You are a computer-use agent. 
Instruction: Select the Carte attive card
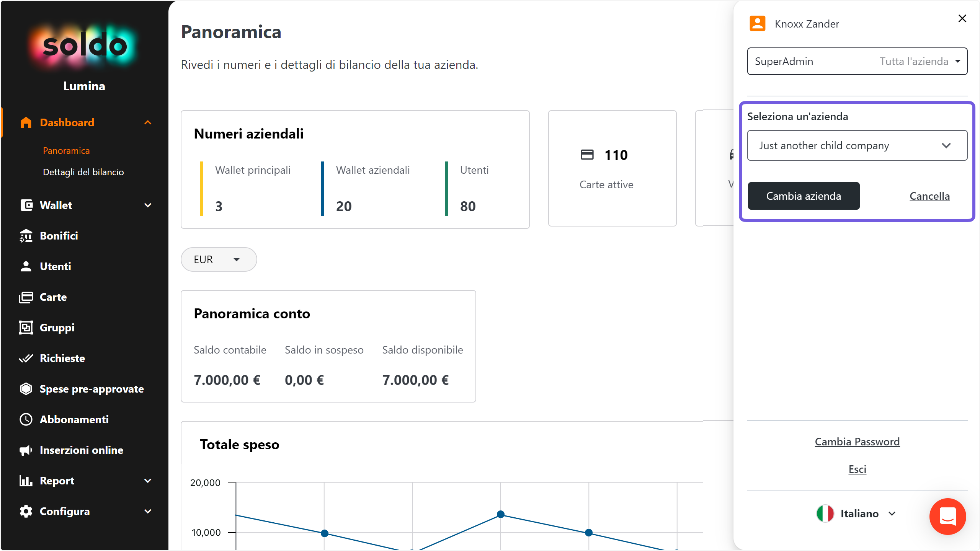coord(612,168)
